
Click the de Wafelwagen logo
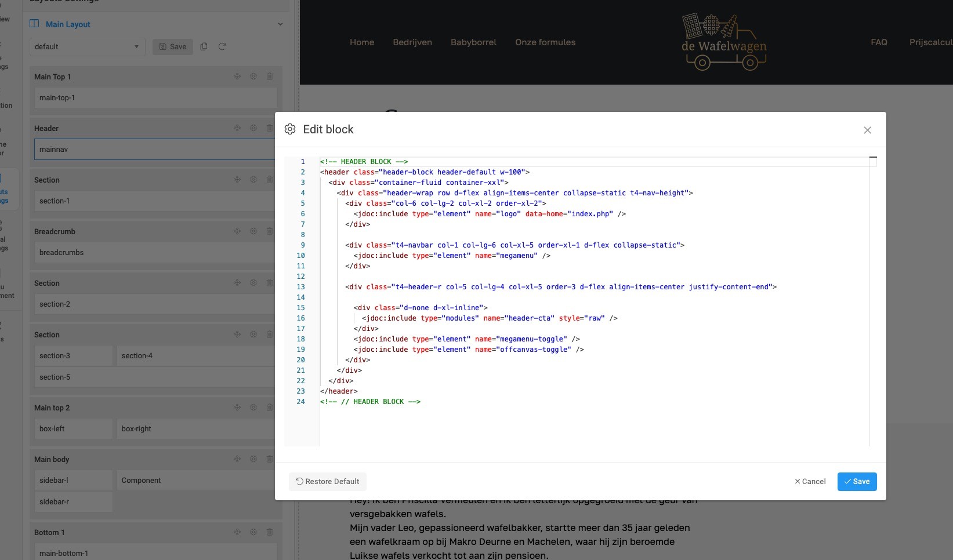[x=723, y=42]
